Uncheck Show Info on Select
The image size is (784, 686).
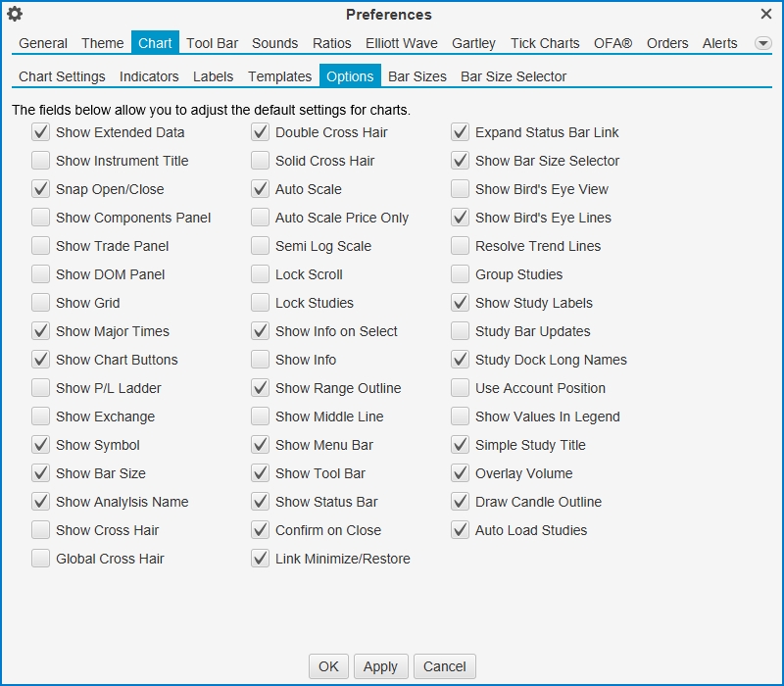click(x=260, y=331)
